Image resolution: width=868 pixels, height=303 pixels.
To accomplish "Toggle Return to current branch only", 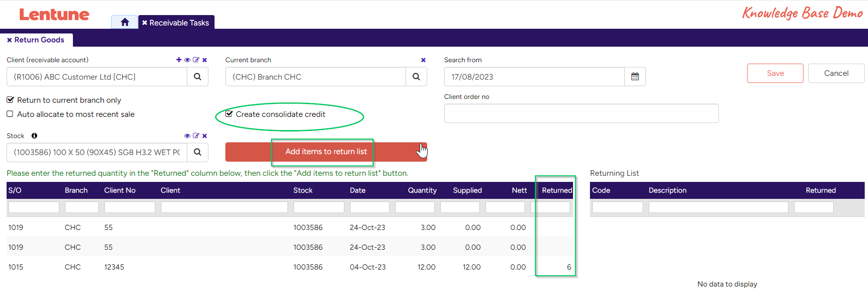I will coord(10,100).
